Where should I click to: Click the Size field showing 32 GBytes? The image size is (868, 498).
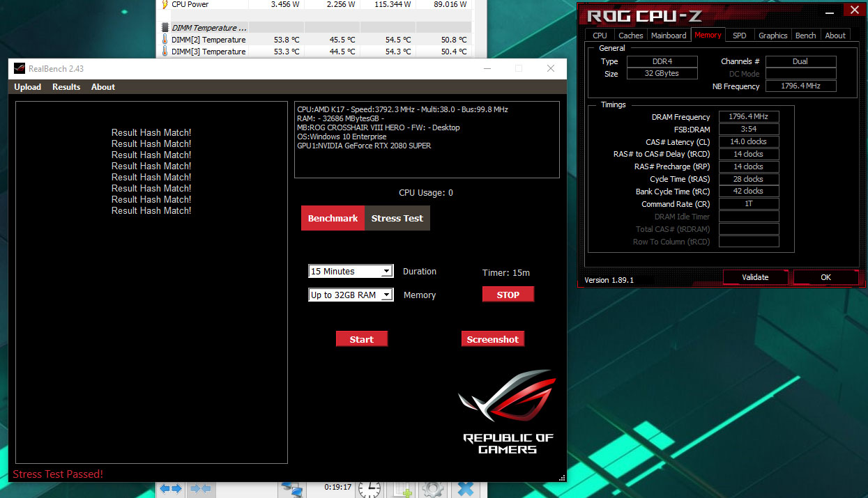click(662, 73)
